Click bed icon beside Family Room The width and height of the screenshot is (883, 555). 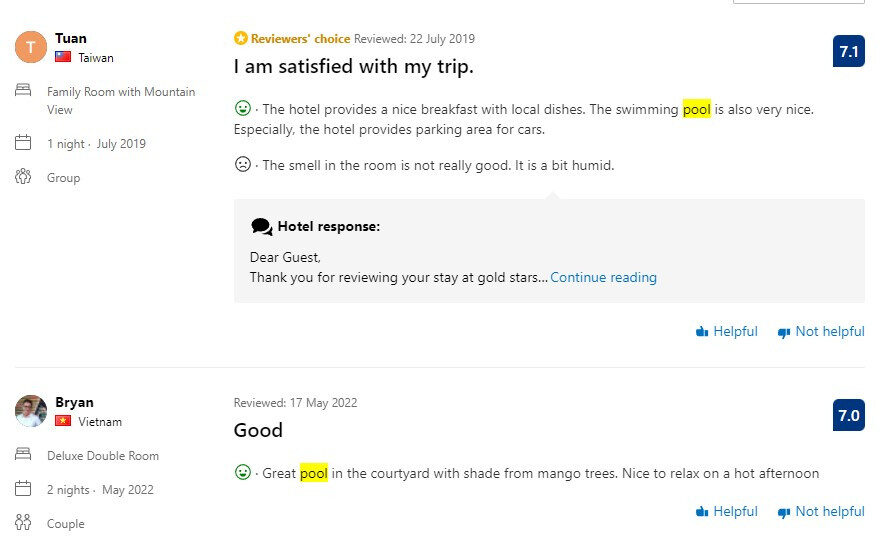click(23, 91)
